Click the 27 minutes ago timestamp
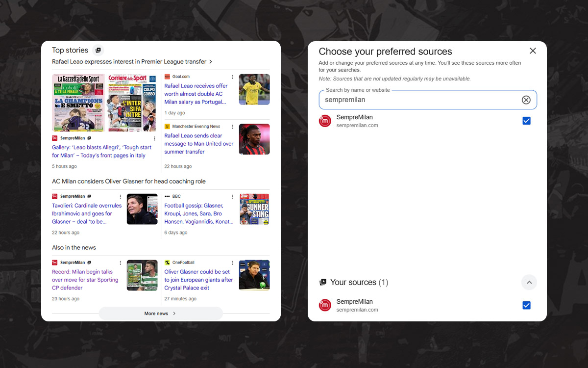Viewport: 588px width, 368px height. tap(180, 299)
